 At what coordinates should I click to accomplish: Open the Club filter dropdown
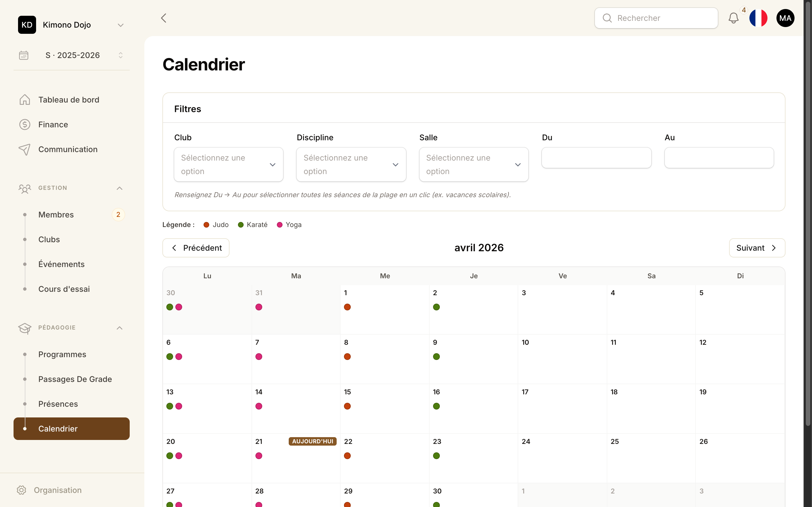[x=228, y=164]
